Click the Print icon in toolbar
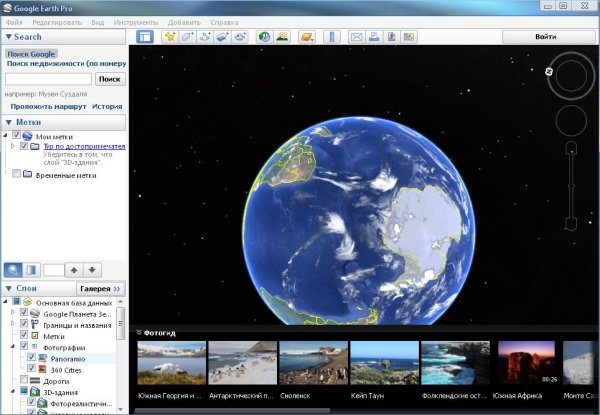 [374, 37]
